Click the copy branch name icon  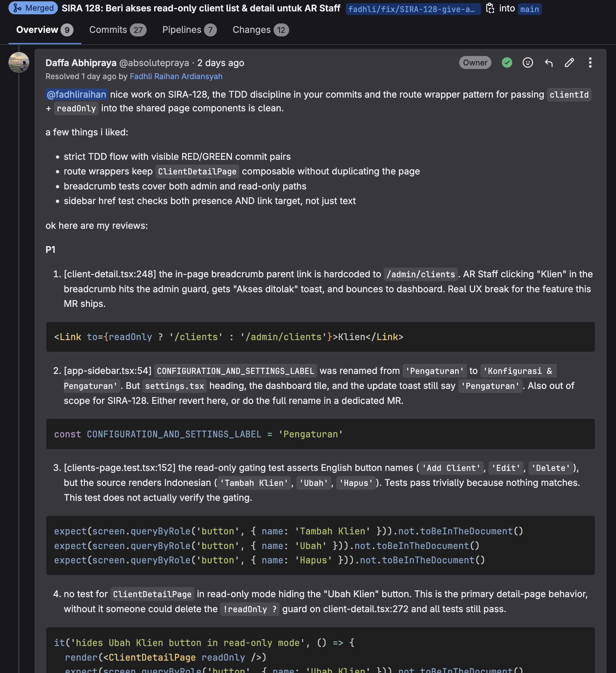(x=489, y=8)
